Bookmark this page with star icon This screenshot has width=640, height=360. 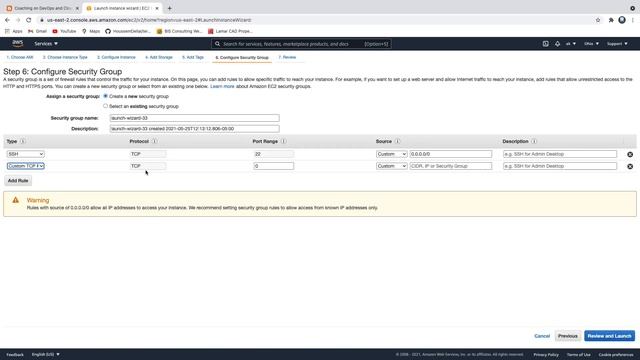[598, 20]
